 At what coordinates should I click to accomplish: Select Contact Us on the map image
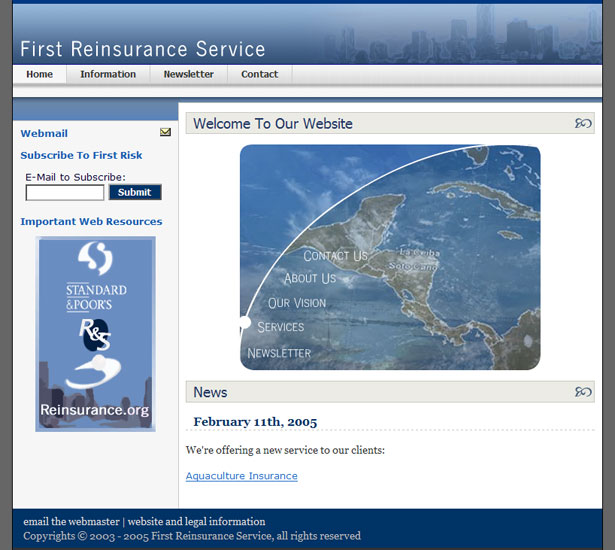[335, 256]
